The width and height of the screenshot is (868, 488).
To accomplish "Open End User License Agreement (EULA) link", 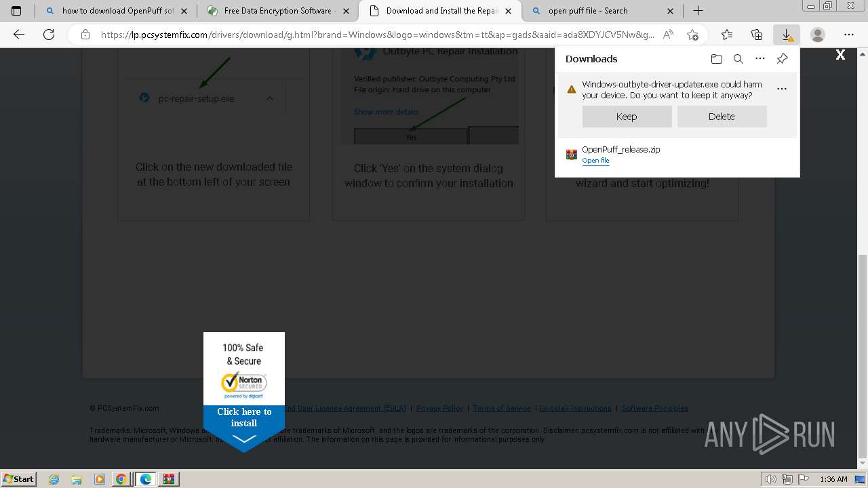I will (344, 408).
